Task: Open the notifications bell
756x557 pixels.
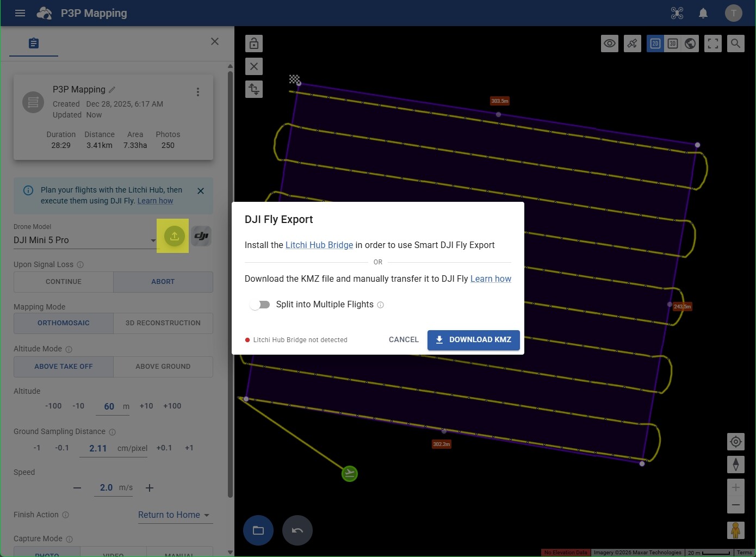Action: pyautogui.click(x=703, y=13)
